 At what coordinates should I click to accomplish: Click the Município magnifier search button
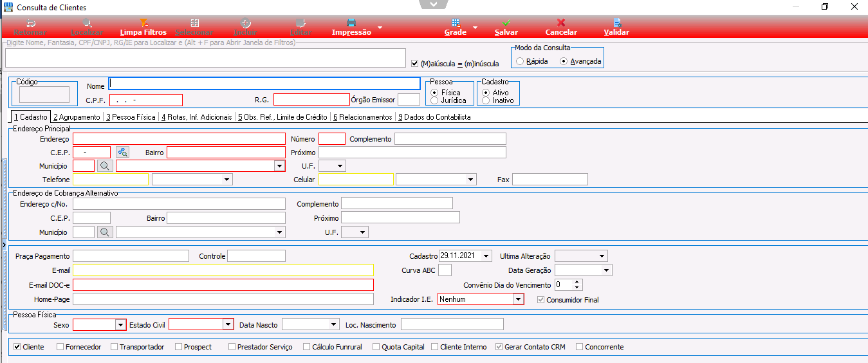tap(105, 166)
